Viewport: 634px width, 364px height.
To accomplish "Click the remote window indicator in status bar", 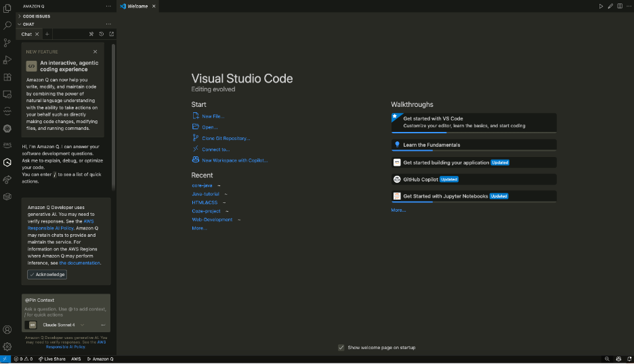I will point(5,359).
